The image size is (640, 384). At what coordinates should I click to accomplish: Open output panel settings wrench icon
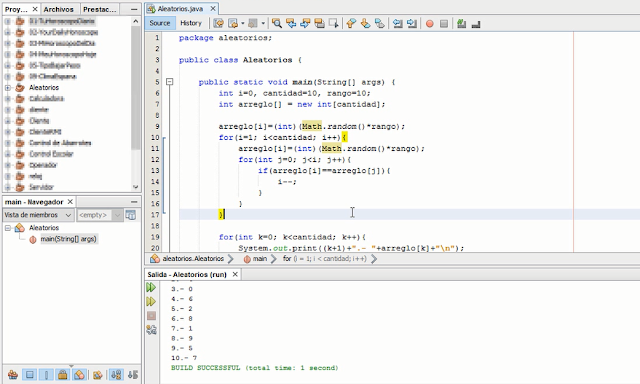151,330
